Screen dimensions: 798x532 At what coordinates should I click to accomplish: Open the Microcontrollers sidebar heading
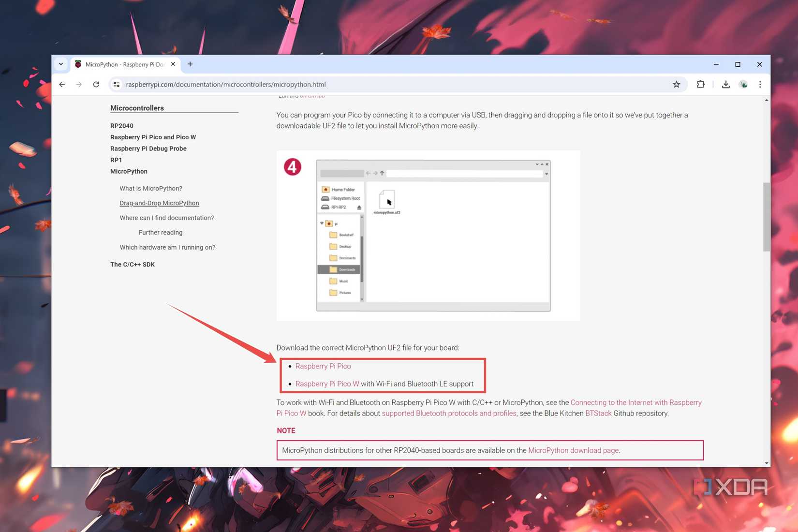[x=137, y=108]
